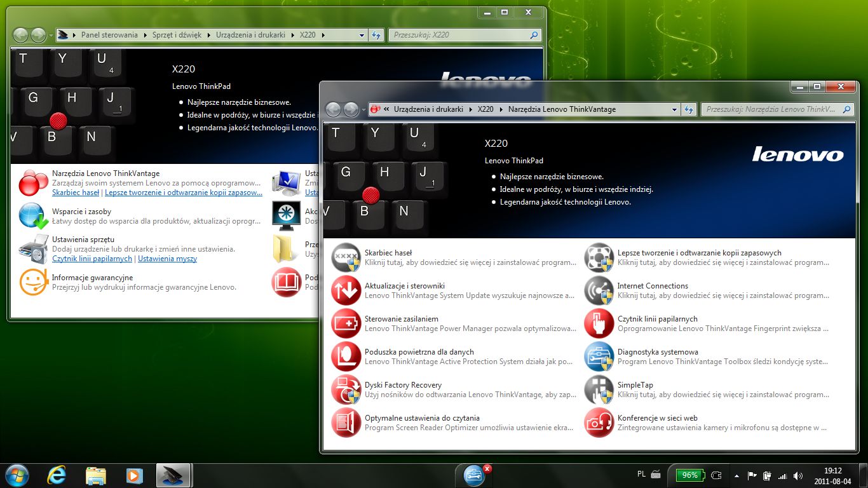Open Dyski Factory Recovery icon
The width and height of the screenshot is (868, 488).
[x=346, y=390]
